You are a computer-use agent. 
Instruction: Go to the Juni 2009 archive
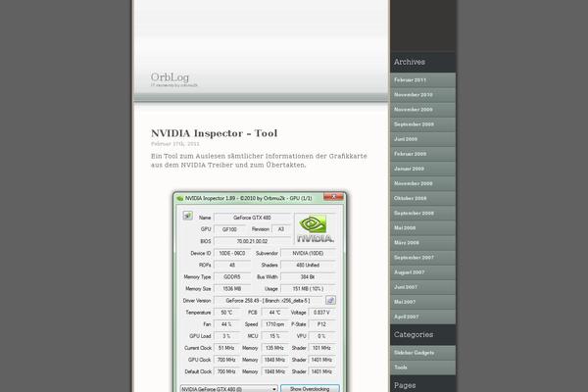pyautogui.click(x=422, y=139)
